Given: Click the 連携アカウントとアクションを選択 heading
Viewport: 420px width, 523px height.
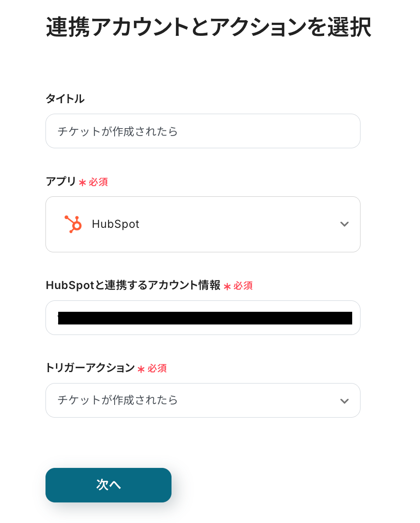Looking at the screenshot, I should (x=208, y=28).
